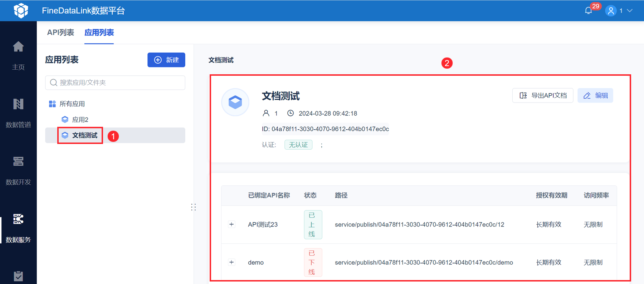The width and height of the screenshot is (644, 284).
Task: Expand the user account dropdown arrow
Action: [x=630, y=11]
